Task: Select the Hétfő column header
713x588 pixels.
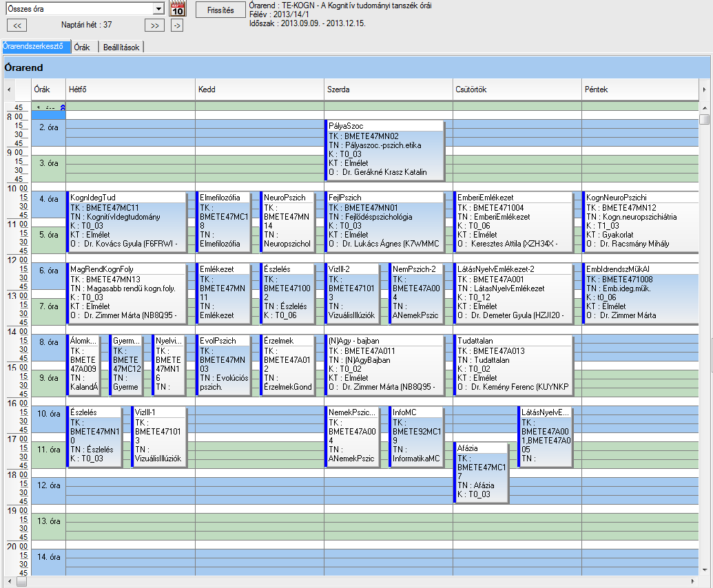Action: (130, 90)
